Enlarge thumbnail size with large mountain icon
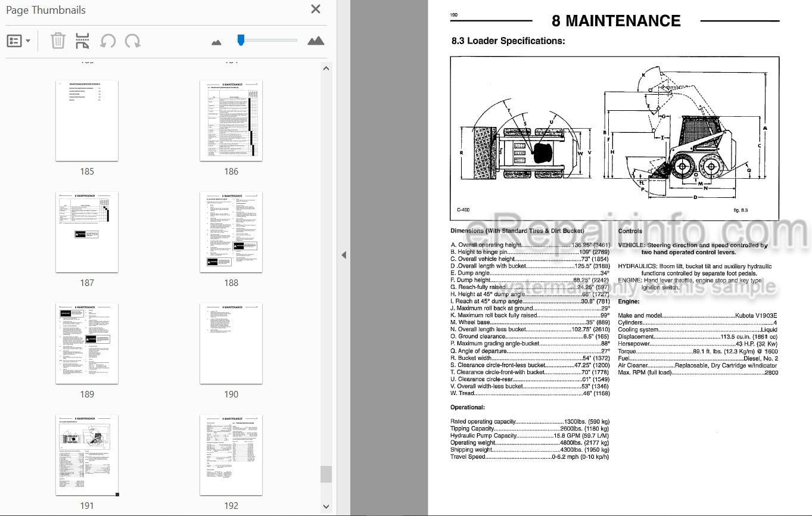The width and height of the screenshot is (812, 516). tap(316, 41)
